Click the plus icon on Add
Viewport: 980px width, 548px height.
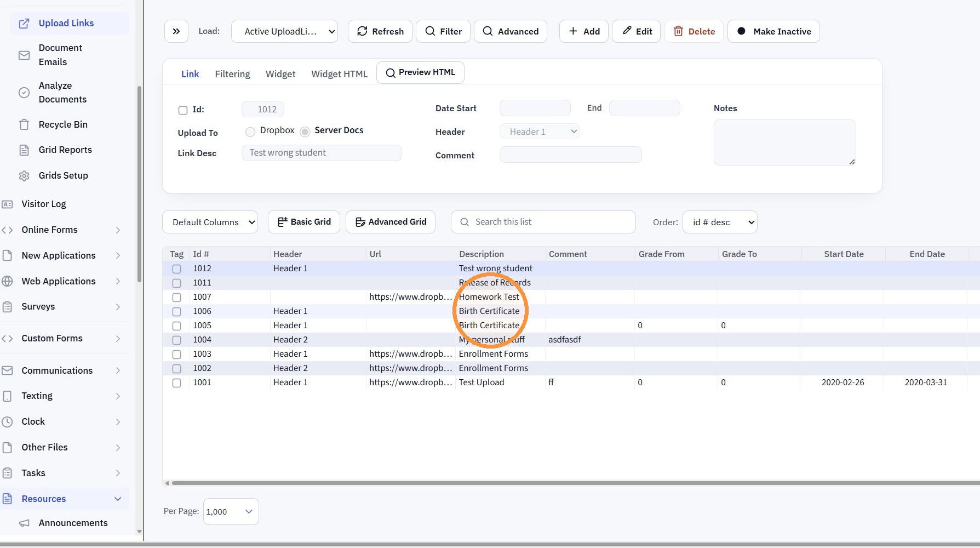tap(573, 31)
